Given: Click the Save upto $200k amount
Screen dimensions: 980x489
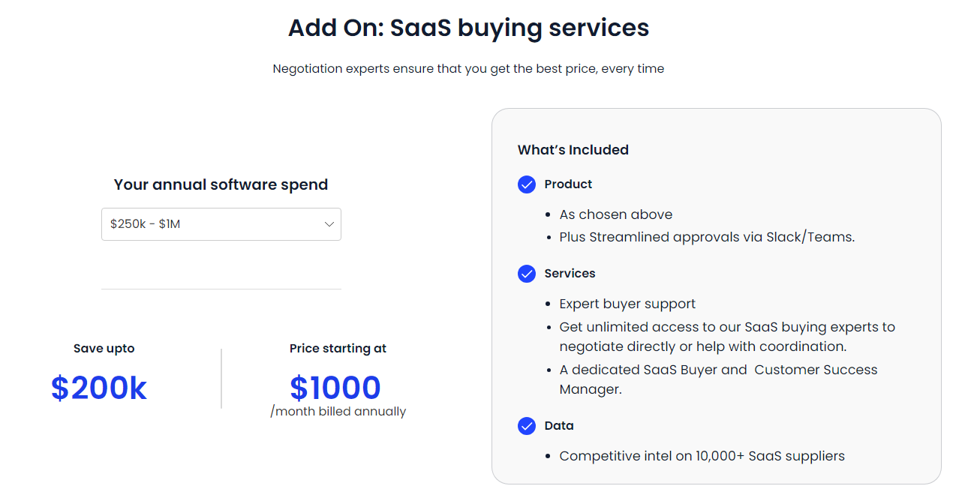Looking at the screenshot, I should 99,388.
